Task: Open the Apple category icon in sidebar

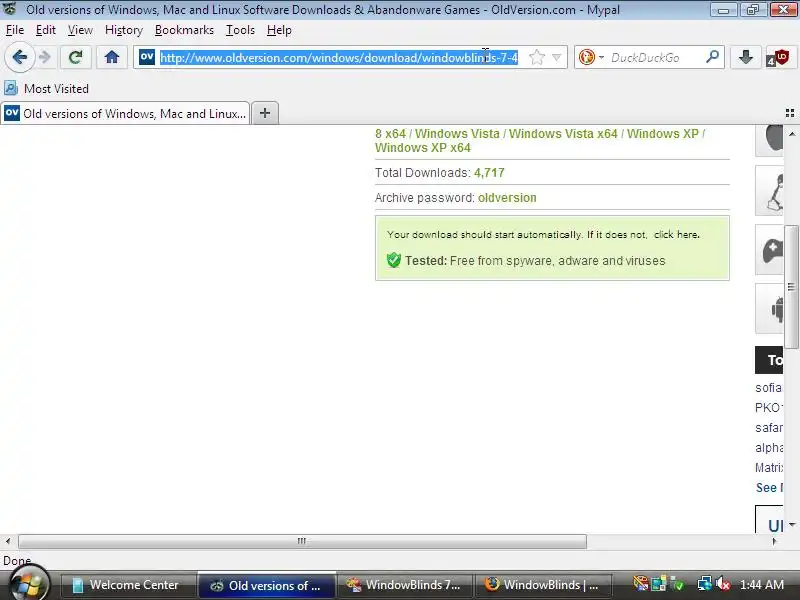Action: (x=770, y=139)
